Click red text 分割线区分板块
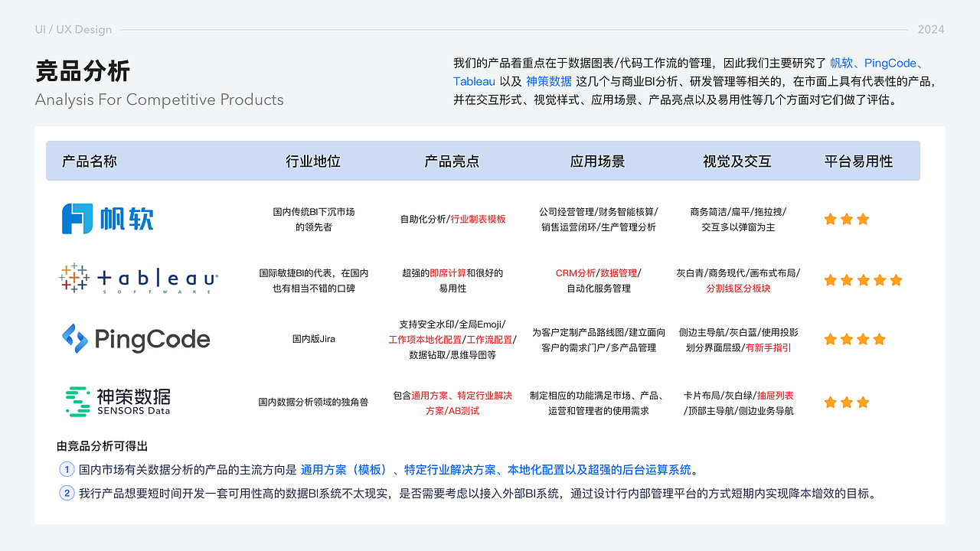Image resolution: width=980 pixels, height=551 pixels. pos(738,289)
